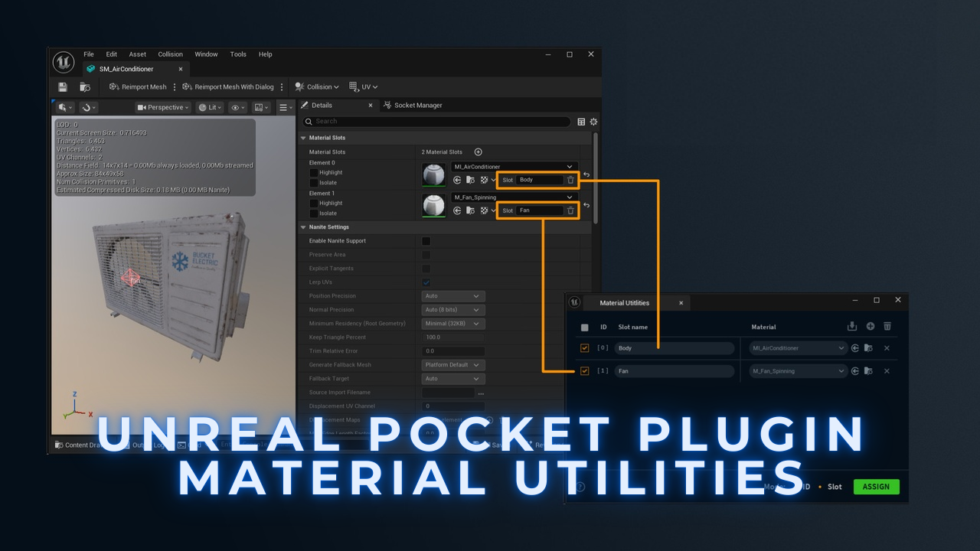Collapse the Nanite Settings section
This screenshot has height=551, width=980.
[304, 227]
